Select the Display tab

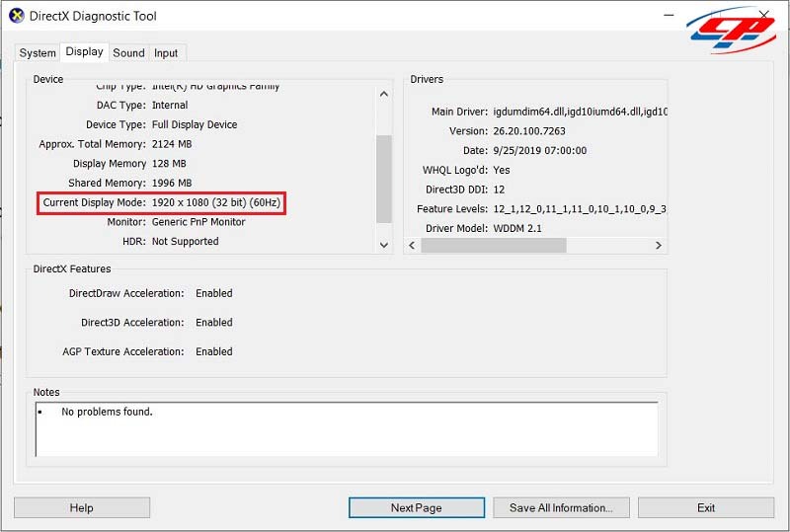coord(84,52)
